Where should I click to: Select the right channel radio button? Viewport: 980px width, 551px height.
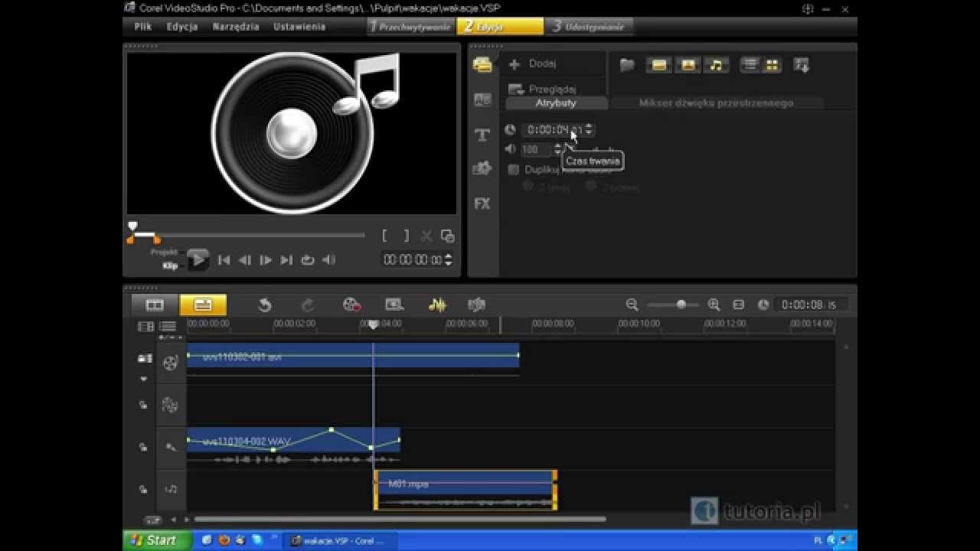coord(591,186)
